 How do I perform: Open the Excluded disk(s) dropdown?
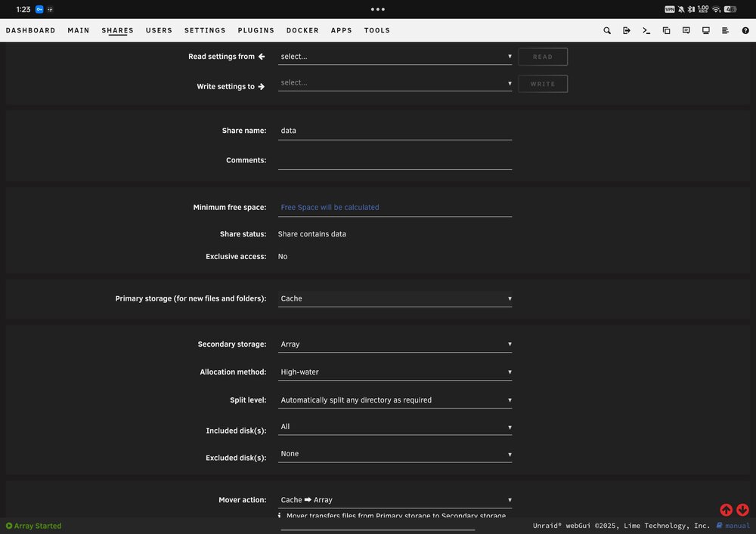pos(395,454)
